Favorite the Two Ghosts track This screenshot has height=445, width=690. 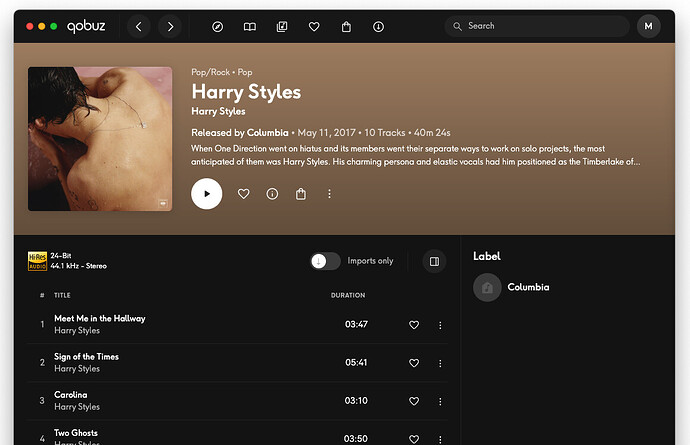tap(414, 439)
